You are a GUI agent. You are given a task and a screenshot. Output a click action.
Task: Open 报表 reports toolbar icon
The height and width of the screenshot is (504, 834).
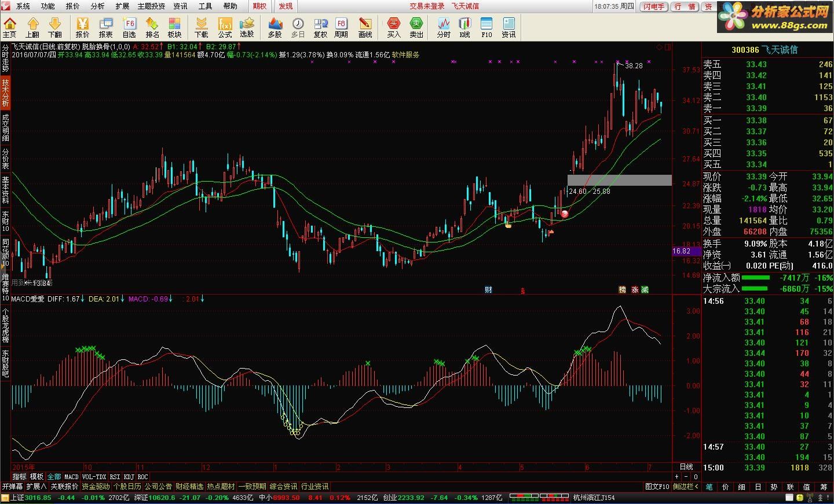[x=106, y=27]
